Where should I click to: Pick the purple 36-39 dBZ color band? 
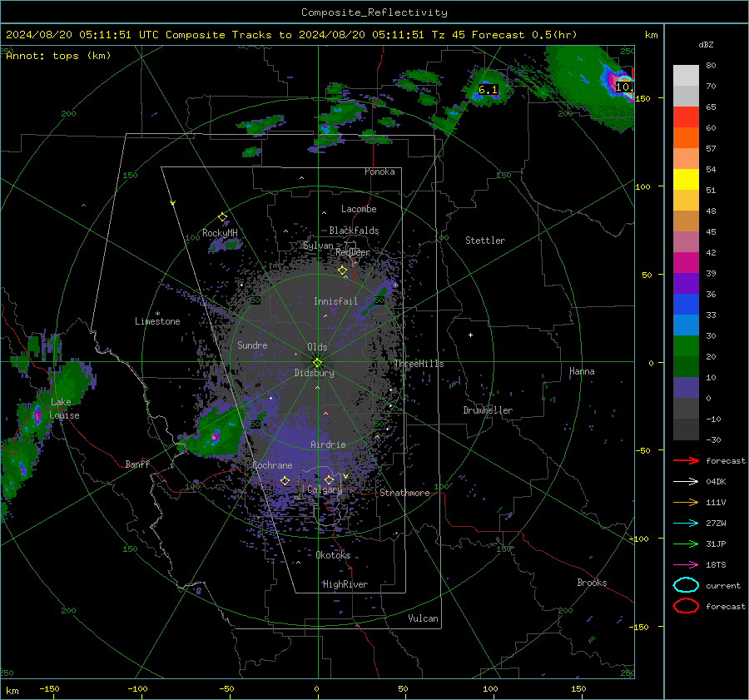pyautogui.click(x=686, y=284)
